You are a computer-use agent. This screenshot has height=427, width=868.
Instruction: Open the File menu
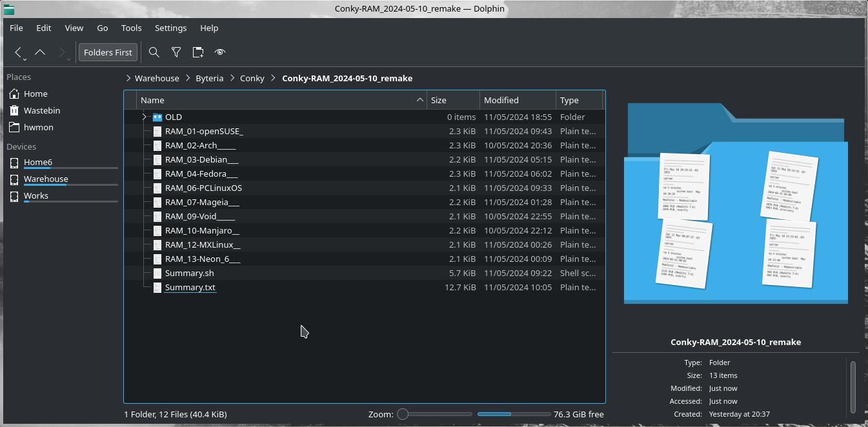(x=17, y=28)
